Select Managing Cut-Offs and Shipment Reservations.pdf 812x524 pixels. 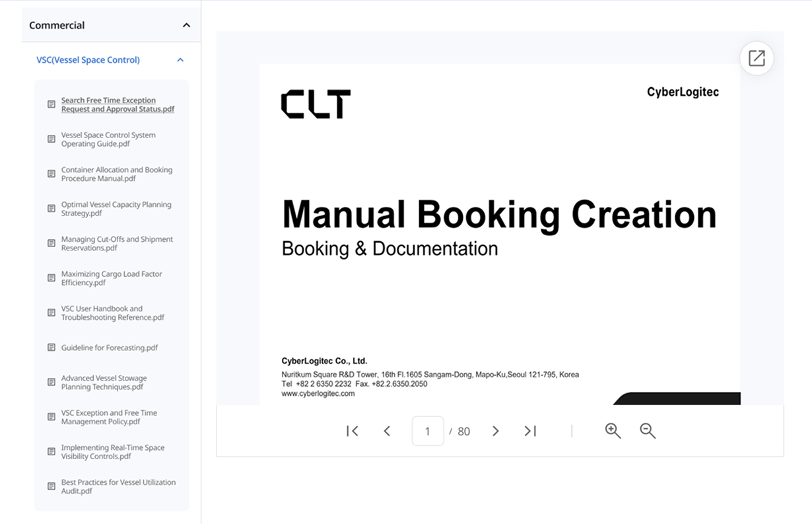(x=117, y=244)
